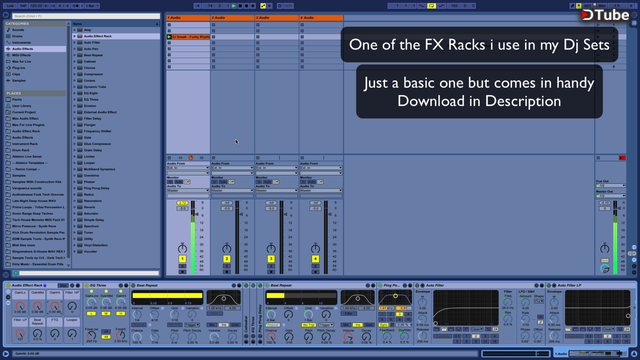Click the track 1 pan knob
This screenshot has height=360, width=640.
pos(182,248)
